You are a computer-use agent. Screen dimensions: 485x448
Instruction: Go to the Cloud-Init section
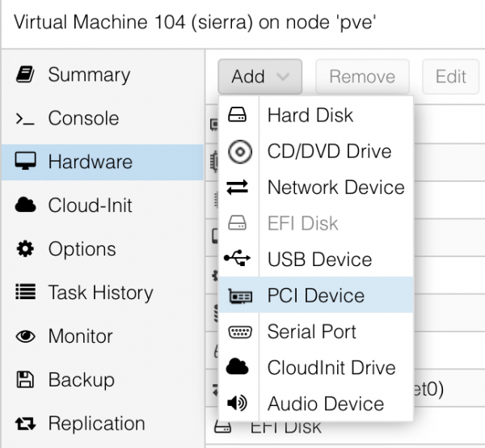90,205
